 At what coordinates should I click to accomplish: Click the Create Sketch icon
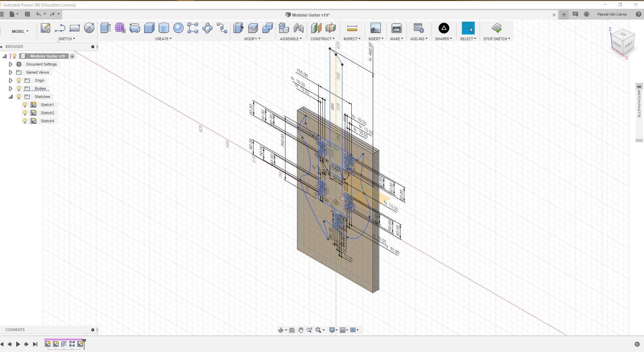pos(45,28)
